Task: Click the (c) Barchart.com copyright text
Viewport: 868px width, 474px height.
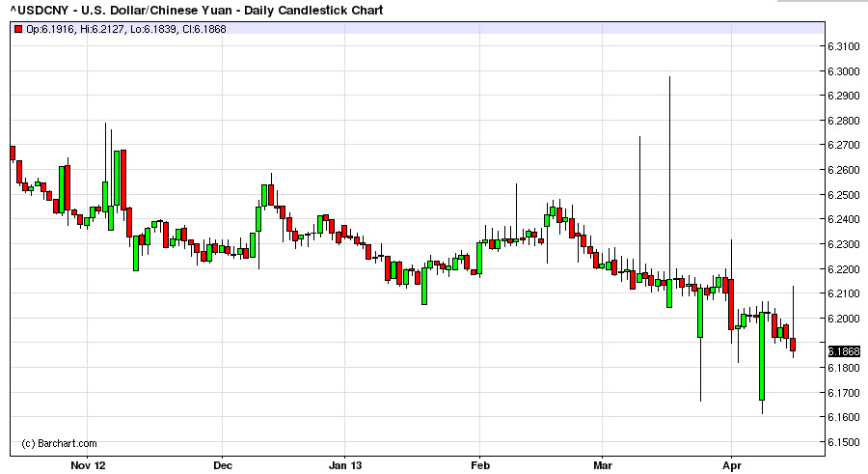Action: click(59, 443)
